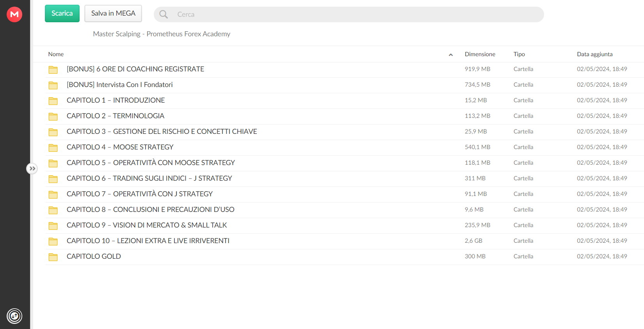The height and width of the screenshot is (329, 644).
Task: Click Cartella type in CAPITOLO 10 row
Action: [523, 241]
